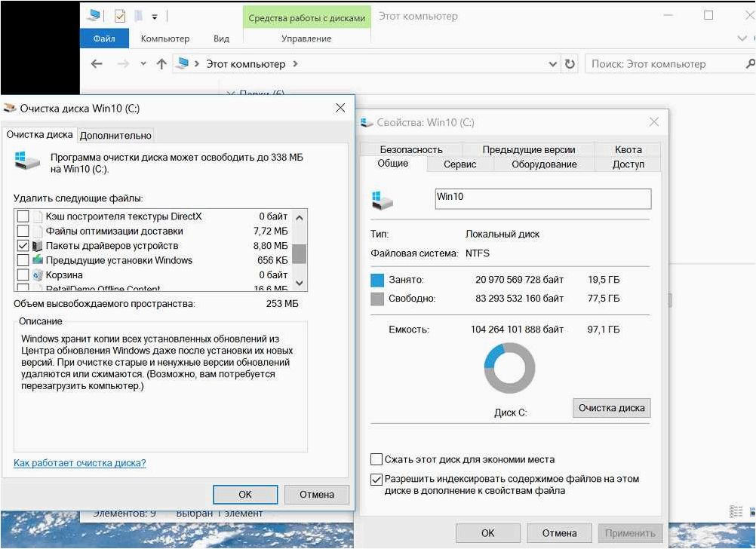Screen dimensions: 756x549
Task: Click the file list scroll down arrow
Action: click(300, 283)
